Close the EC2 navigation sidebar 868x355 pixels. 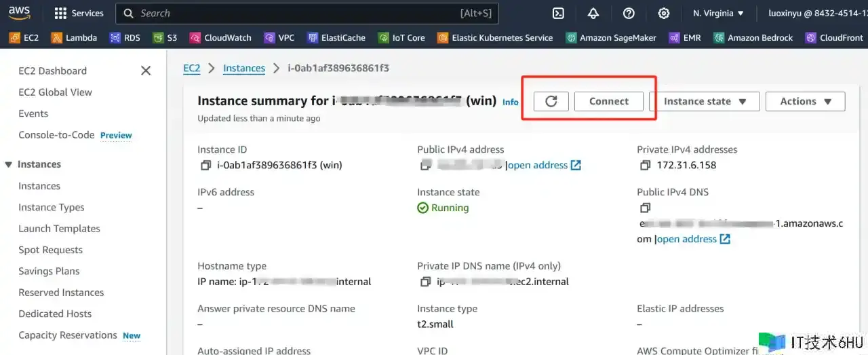click(146, 71)
